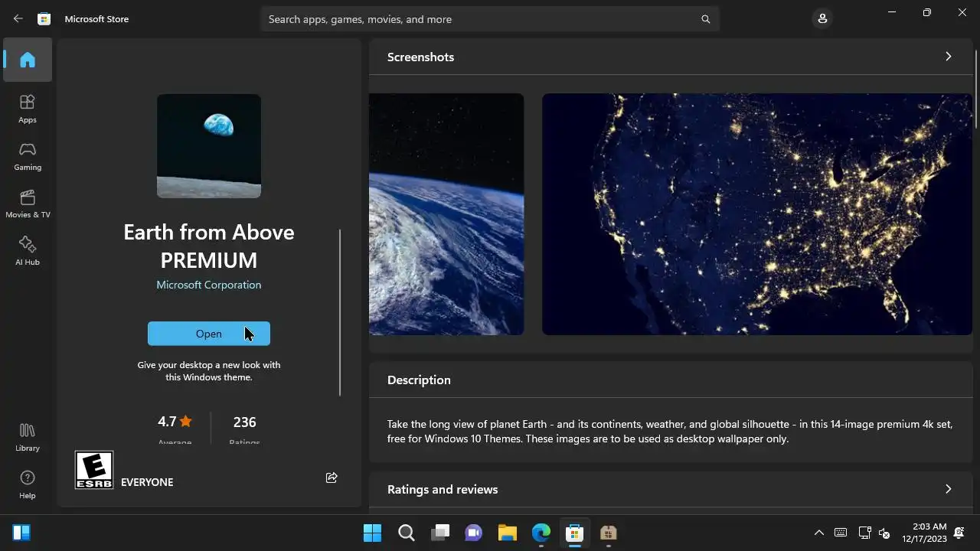Open Movies & TV in sidebar
Image resolution: width=980 pixels, height=551 pixels.
(x=28, y=204)
